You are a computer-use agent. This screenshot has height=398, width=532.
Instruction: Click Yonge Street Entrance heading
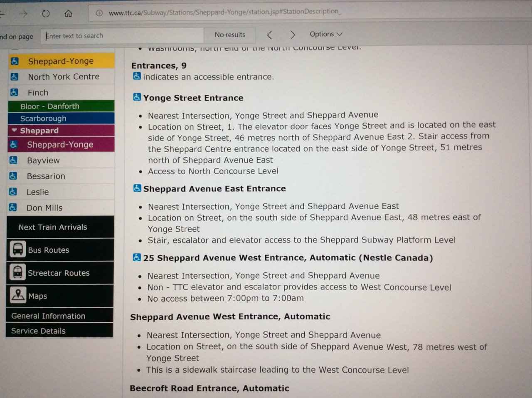pos(193,98)
